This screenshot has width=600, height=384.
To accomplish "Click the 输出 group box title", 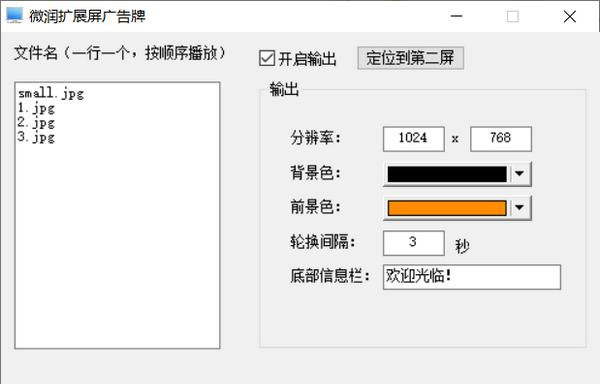I will pos(284,89).
